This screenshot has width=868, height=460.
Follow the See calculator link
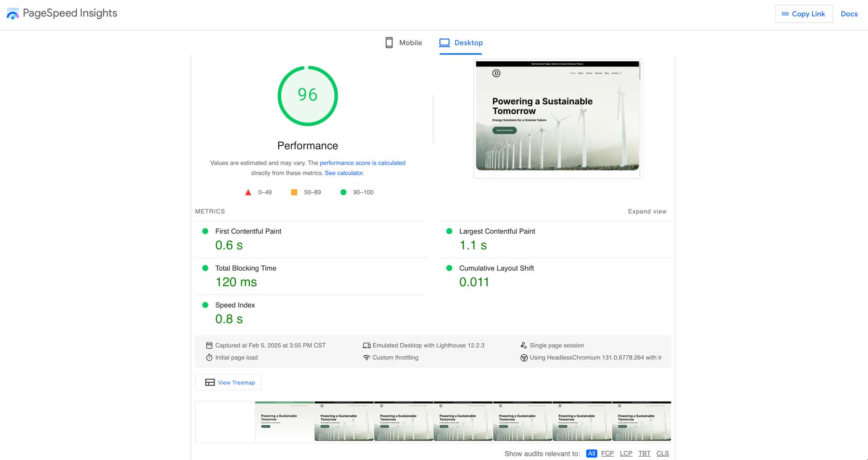[344, 173]
